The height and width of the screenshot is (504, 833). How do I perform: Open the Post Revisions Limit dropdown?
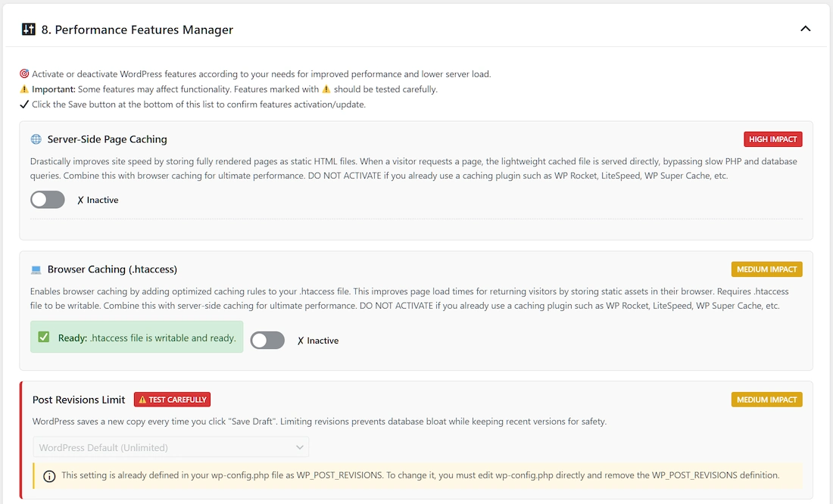pos(170,447)
